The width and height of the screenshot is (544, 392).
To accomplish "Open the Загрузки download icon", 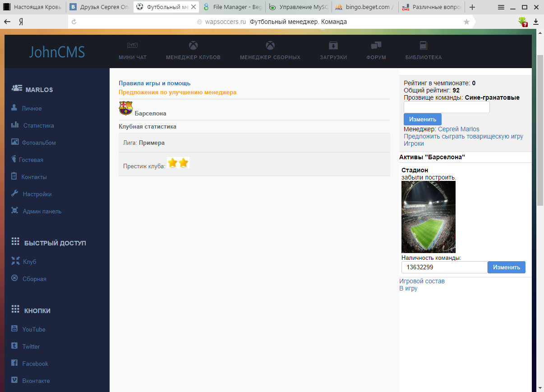I will pos(333,45).
